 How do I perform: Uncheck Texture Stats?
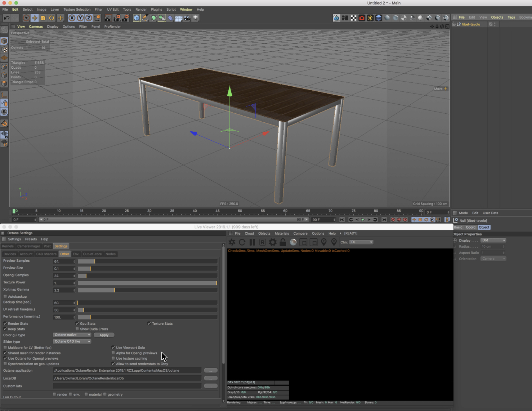(x=149, y=324)
